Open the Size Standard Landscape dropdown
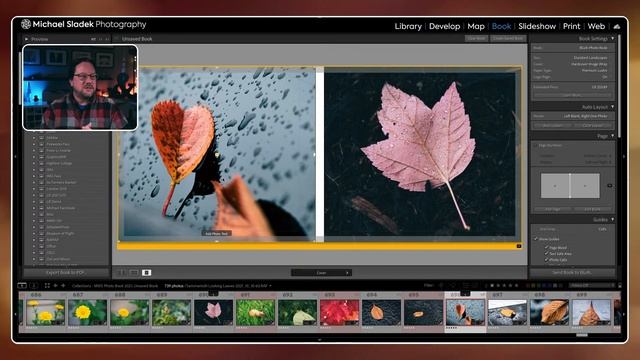This screenshot has width=640, height=360. (590, 58)
